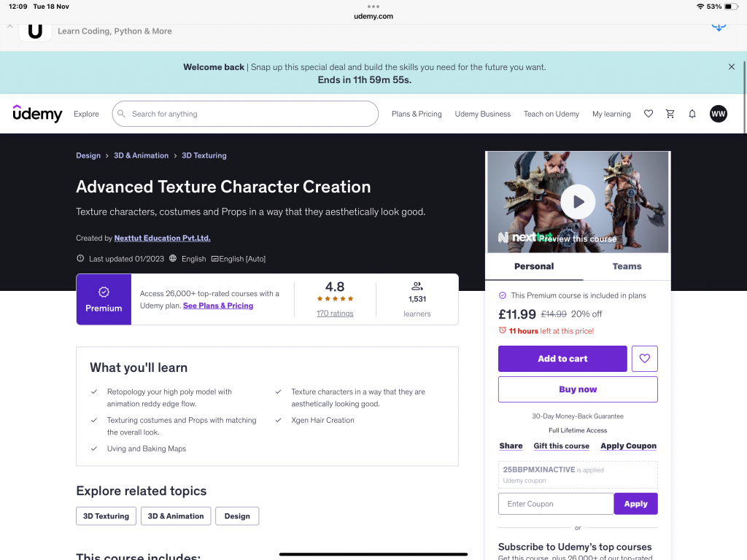The height and width of the screenshot is (560, 747).
Task: Select the 3D Texturing topic chip
Action: click(106, 516)
